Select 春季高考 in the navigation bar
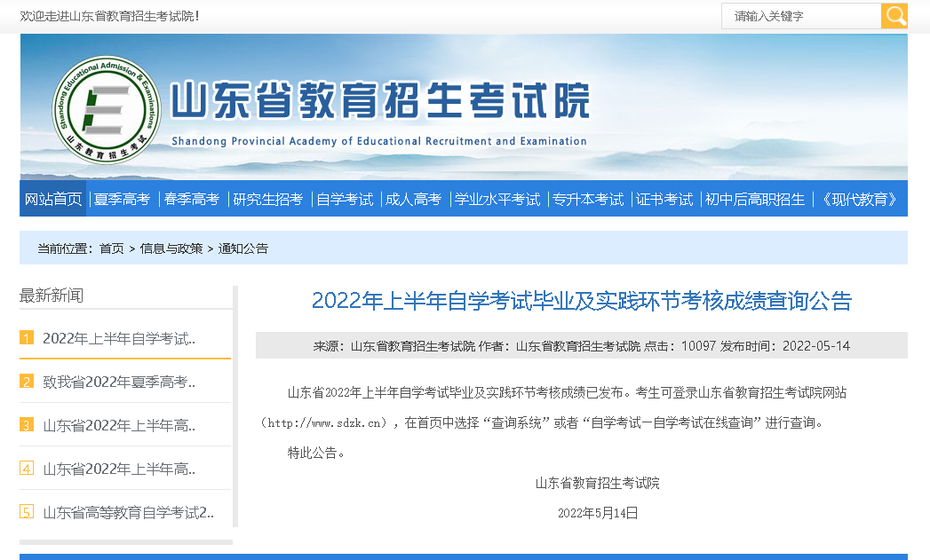930x560 pixels. pyautogui.click(x=192, y=199)
